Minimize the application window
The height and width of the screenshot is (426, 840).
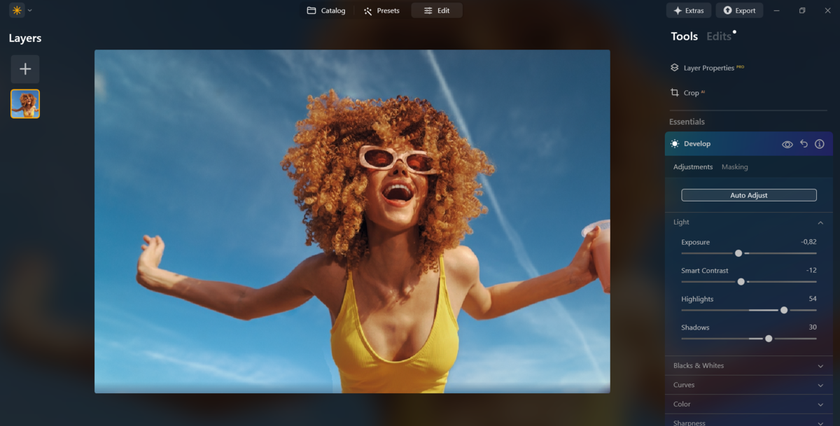(x=776, y=10)
